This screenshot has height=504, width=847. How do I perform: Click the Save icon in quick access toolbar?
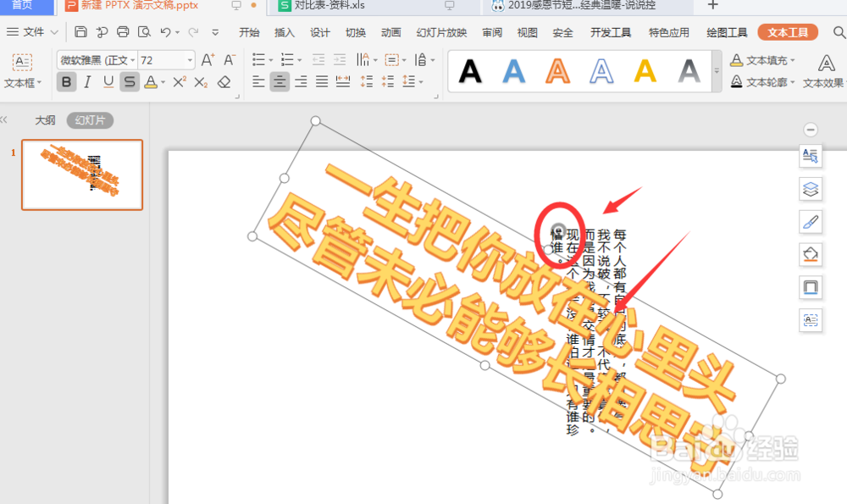80,32
